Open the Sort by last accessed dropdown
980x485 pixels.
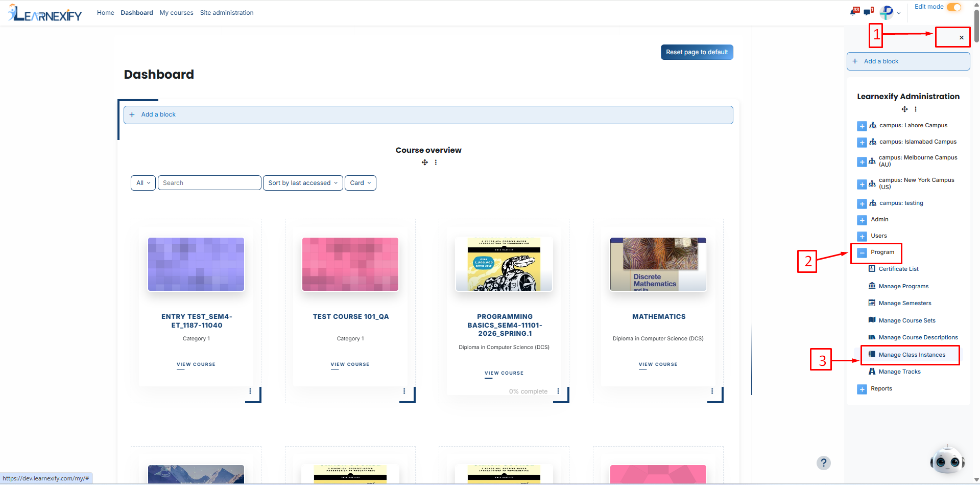(303, 183)
